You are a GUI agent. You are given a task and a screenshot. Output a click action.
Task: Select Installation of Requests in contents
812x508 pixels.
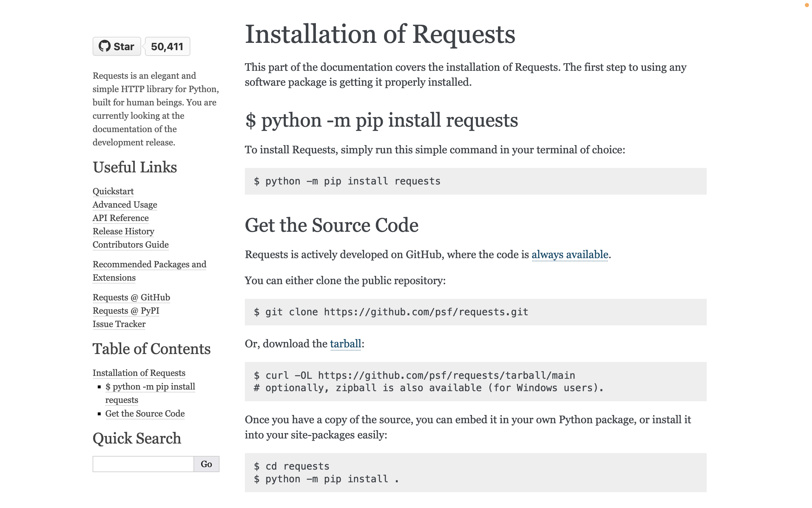point(139,373)
